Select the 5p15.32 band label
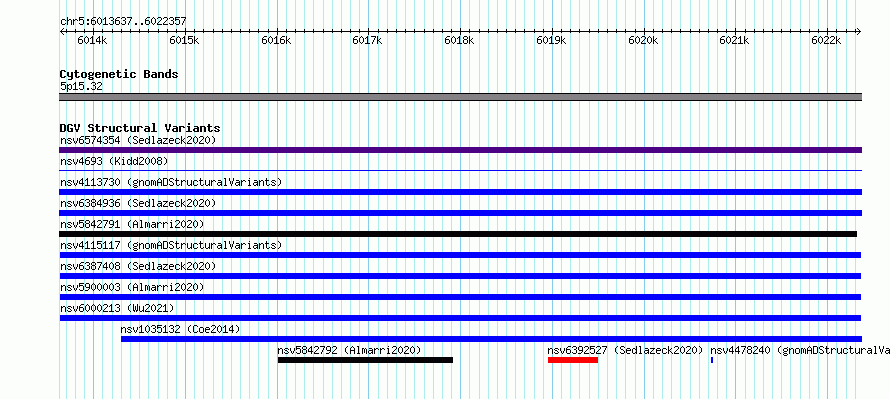 (x=81, y=87)
